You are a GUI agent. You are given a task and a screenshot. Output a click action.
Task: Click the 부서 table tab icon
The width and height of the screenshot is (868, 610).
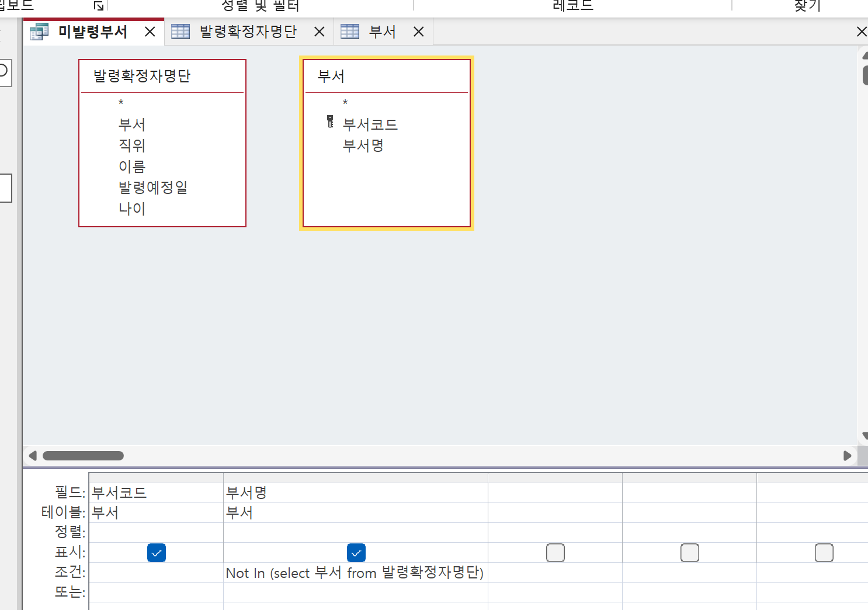pyautogui.click(x=350, y=32)
